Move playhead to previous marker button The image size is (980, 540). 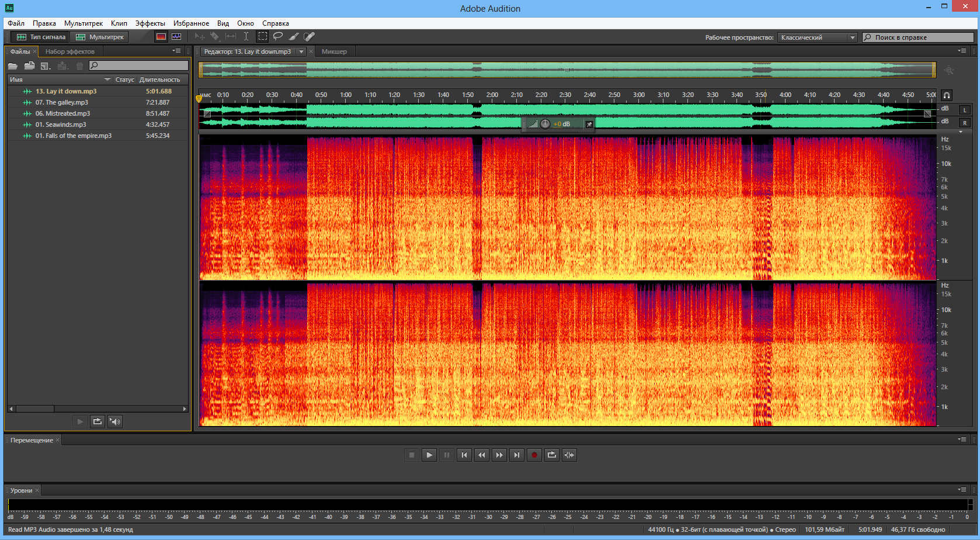[x=464, y=455]
